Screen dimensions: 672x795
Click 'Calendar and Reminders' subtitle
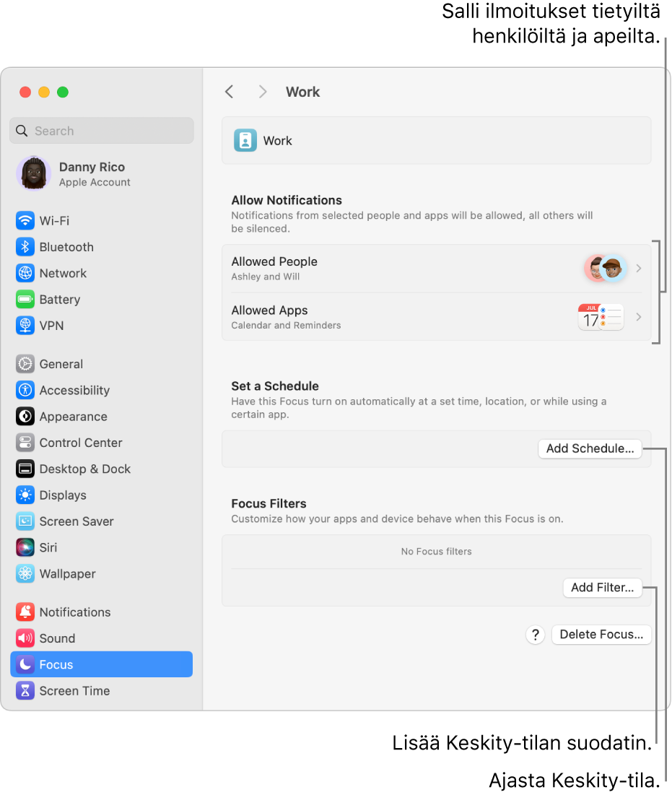click(286, 325)
